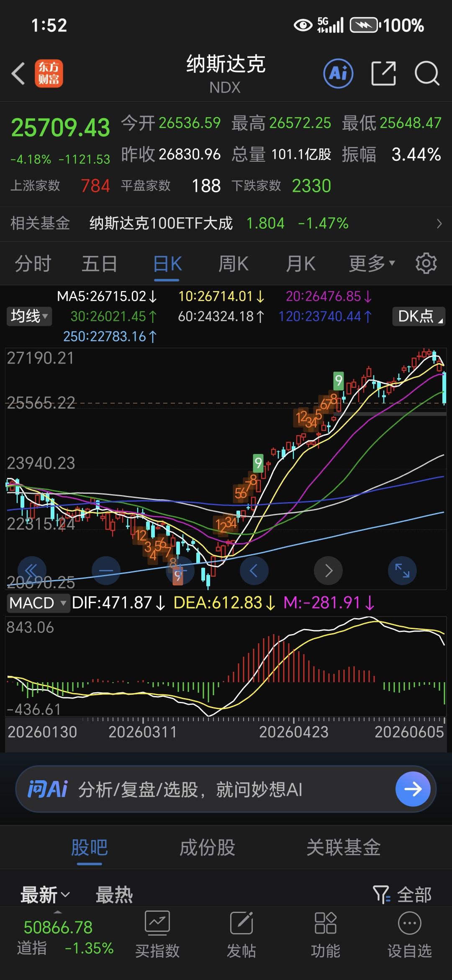Screen dimensions: 452x980
Task: Tap the eye status icon
Action: tap(303, 26)
